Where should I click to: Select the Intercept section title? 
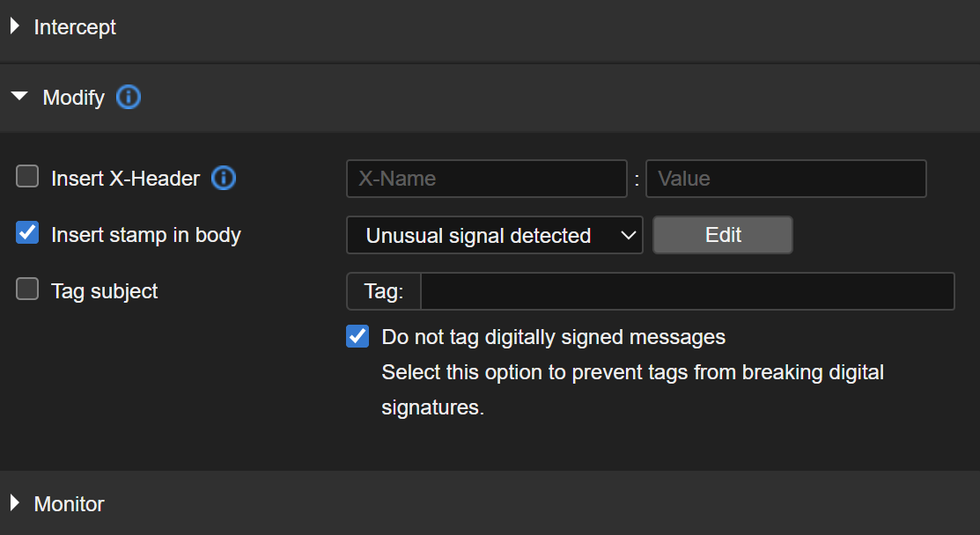pyautogui.click(x=75, y=27)
